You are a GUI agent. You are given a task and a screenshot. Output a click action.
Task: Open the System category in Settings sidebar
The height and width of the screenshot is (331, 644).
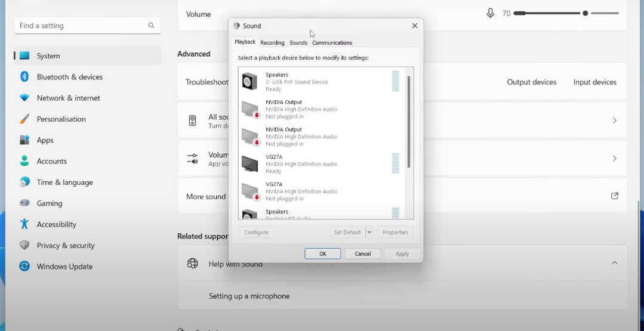click(87, 56)
